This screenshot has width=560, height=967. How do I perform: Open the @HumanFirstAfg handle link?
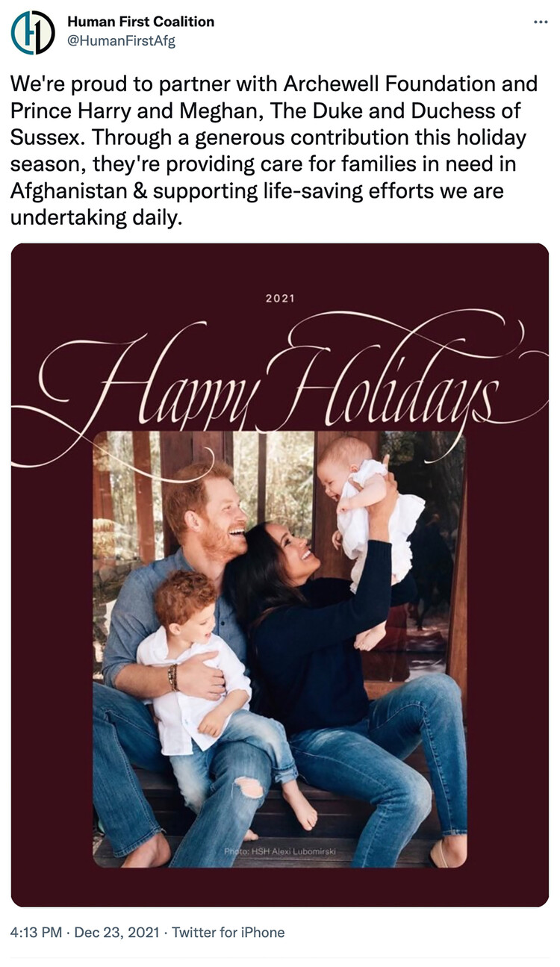pos(121,41)
